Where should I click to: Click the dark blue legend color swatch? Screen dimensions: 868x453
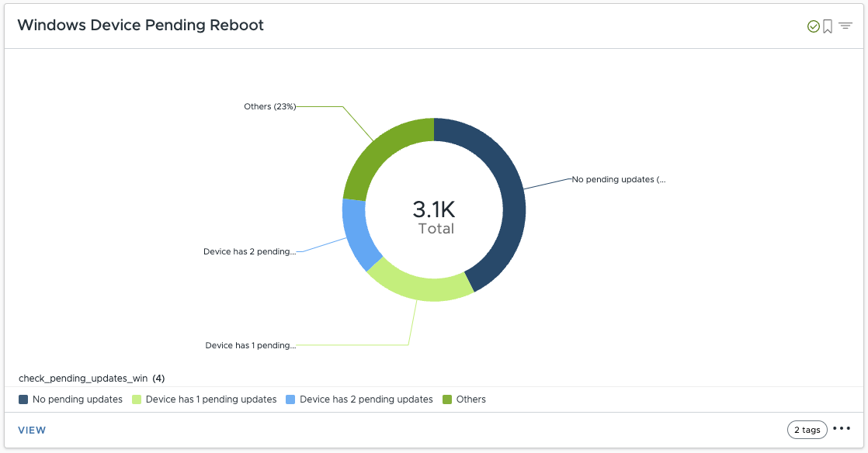24,399
